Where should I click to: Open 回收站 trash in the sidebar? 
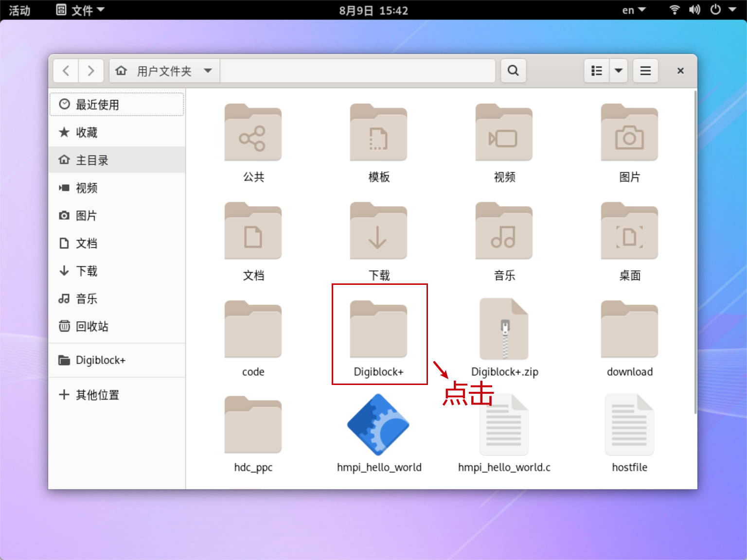[x=117, y=326]
